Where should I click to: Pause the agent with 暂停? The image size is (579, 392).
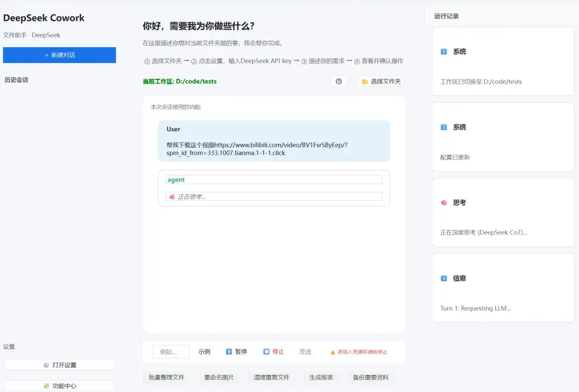(x=237, y=352)
